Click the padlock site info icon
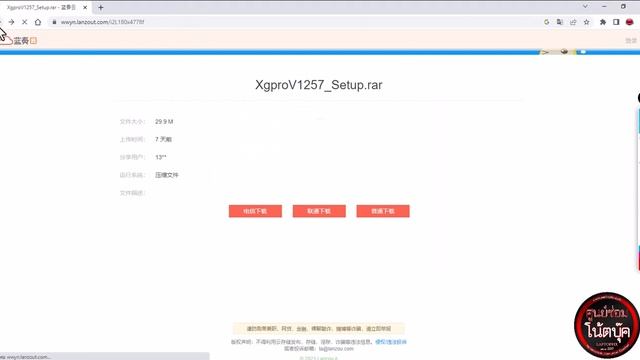 coord(54,22)
